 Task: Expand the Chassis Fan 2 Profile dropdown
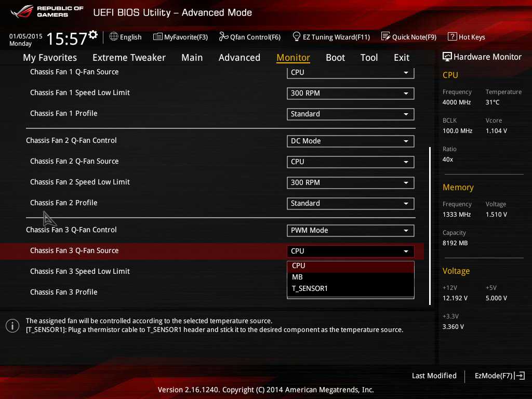coord(350,203)
